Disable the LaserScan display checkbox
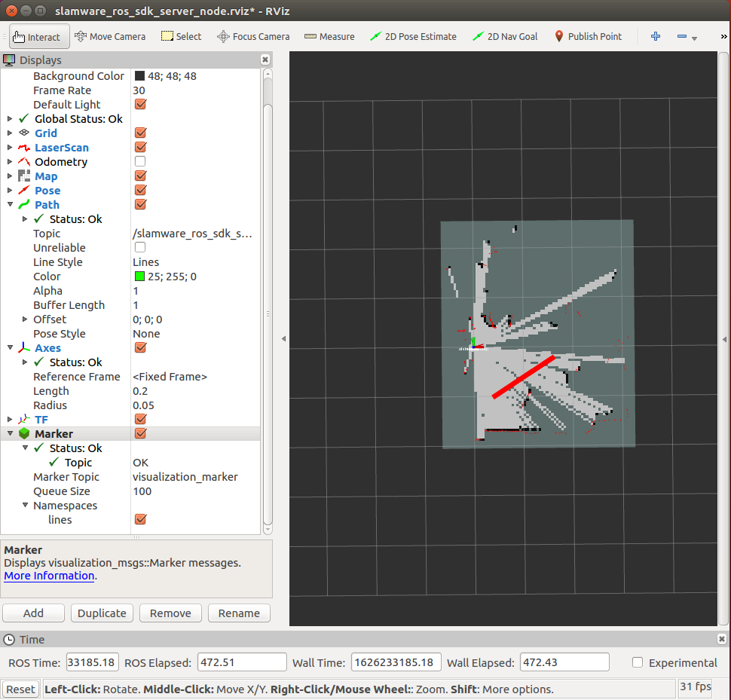This screenshot has width=731, height=700. tap(140, 147)
